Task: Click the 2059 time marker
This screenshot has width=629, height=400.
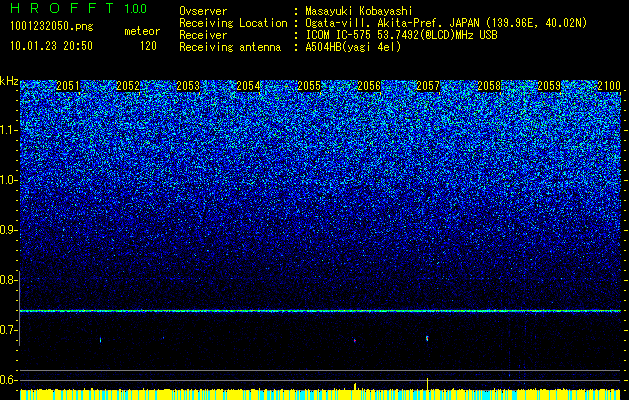Action: 549,86
